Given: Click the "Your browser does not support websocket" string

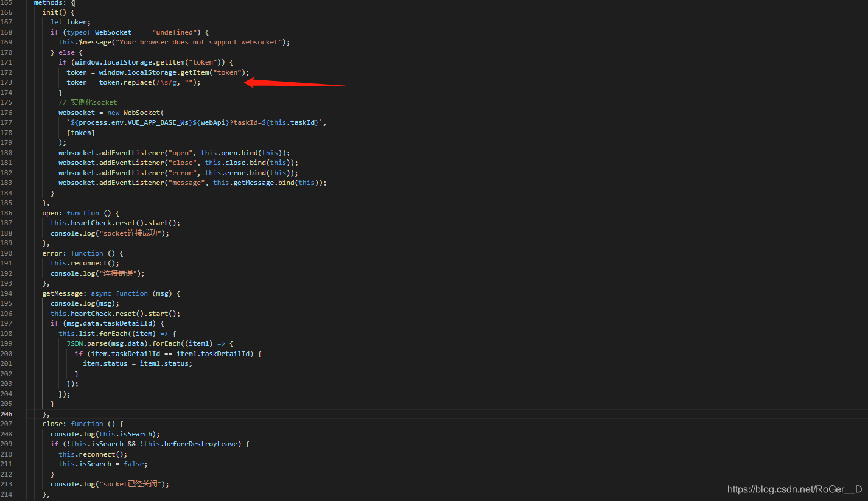Looking at the screenshot, I should coord(199,42).
